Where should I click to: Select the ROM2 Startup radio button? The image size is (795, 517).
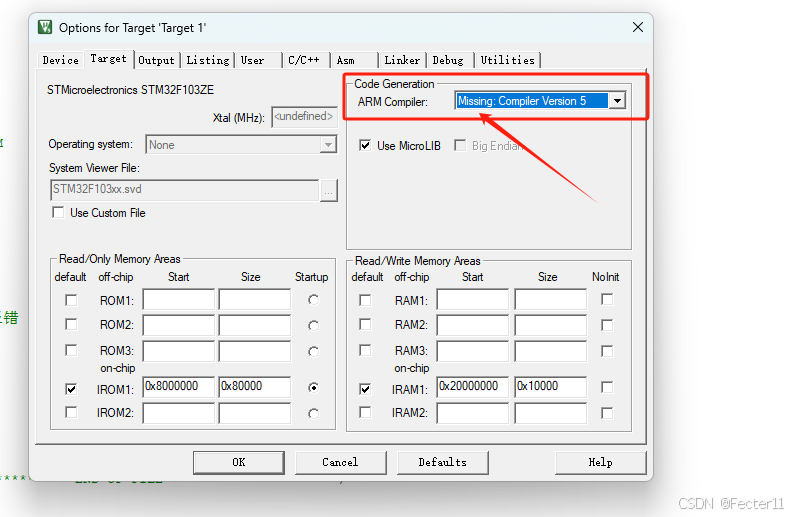[313, 325]
